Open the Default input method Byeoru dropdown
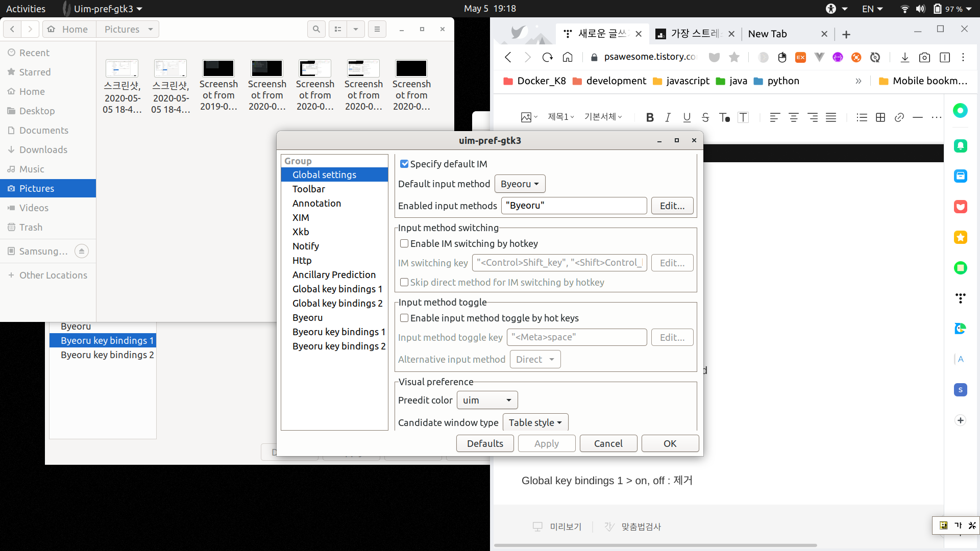The image size is (980, 551). click(x=520, y=184)
